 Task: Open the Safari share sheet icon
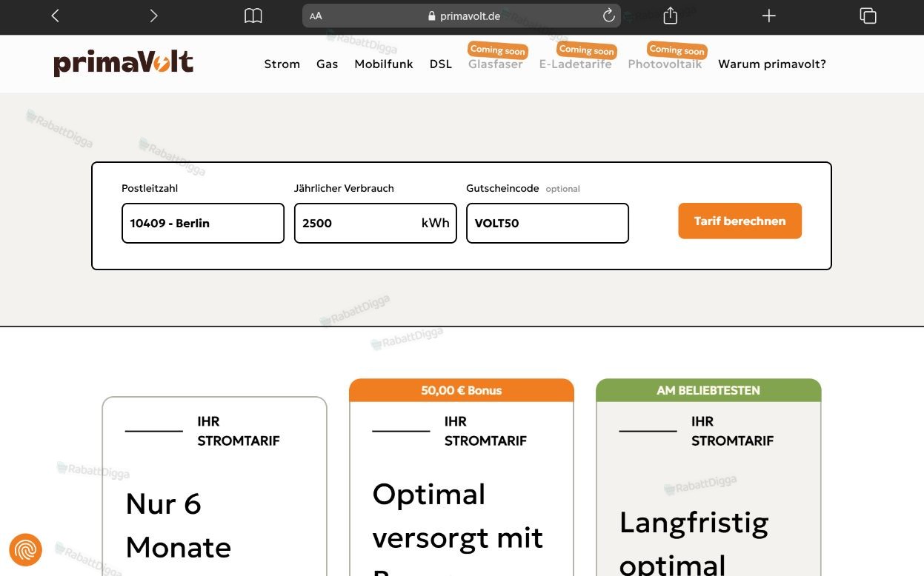(670, 16)
